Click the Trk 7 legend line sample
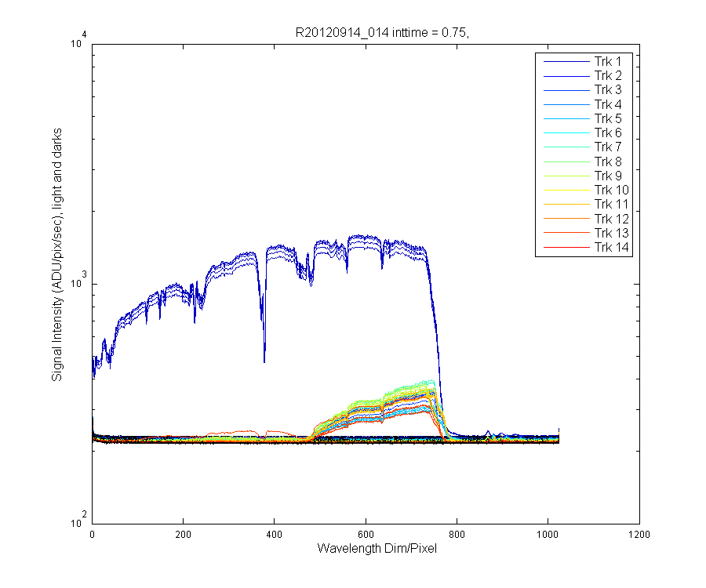706x588 pixels. coord(566,147)
